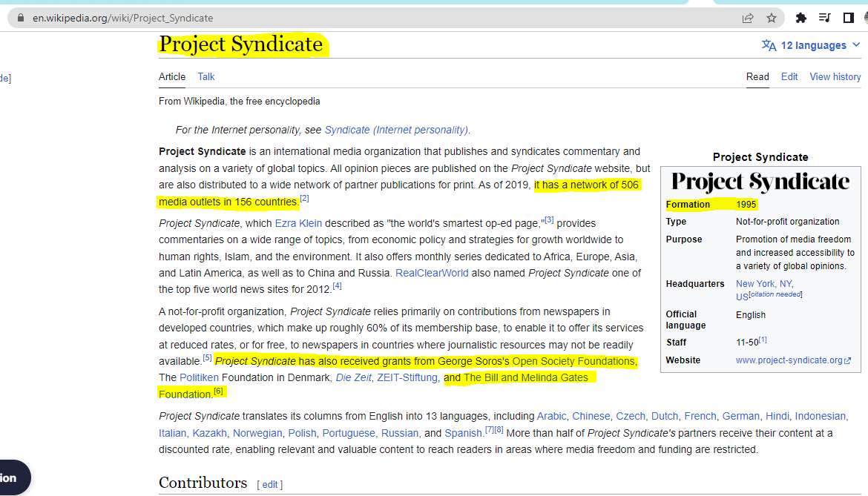Viewport: 868px width, 496px height.
Task: Open the Hindi language link
Action: pos(777,417)
